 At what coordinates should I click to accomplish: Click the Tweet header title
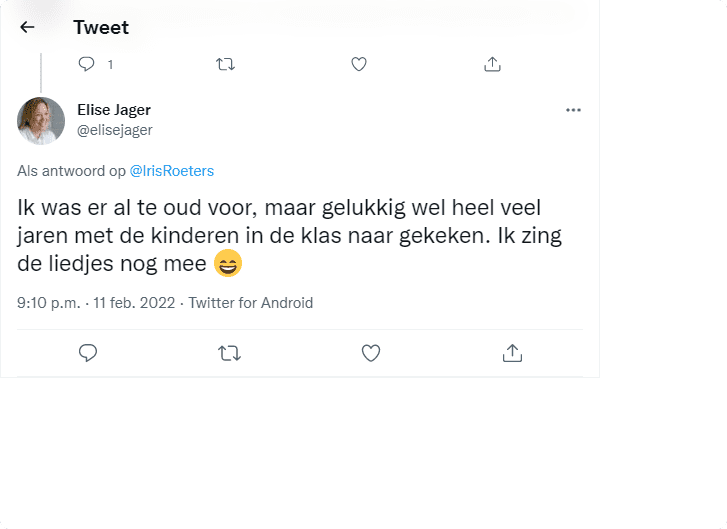pos(101,27)
